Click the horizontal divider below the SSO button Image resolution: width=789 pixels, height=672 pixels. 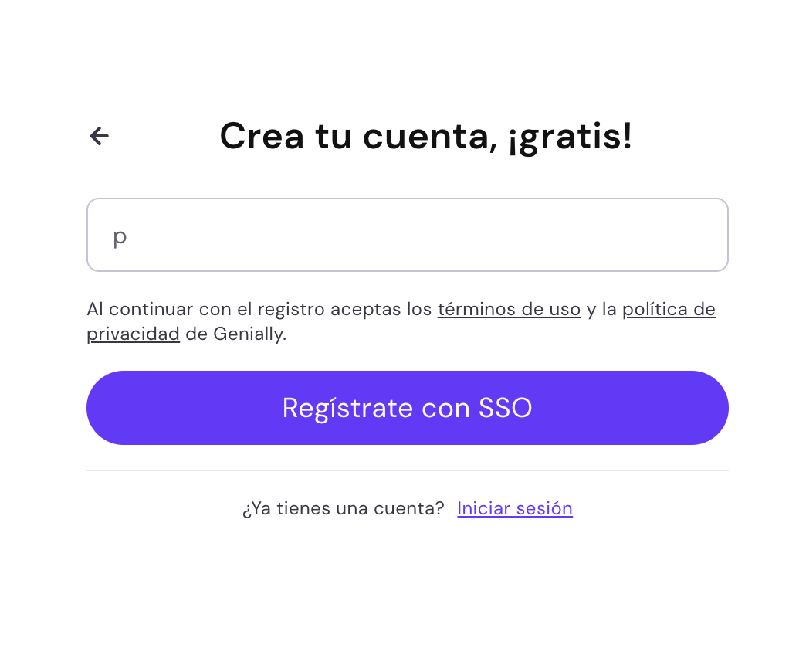tap(407, 470)
